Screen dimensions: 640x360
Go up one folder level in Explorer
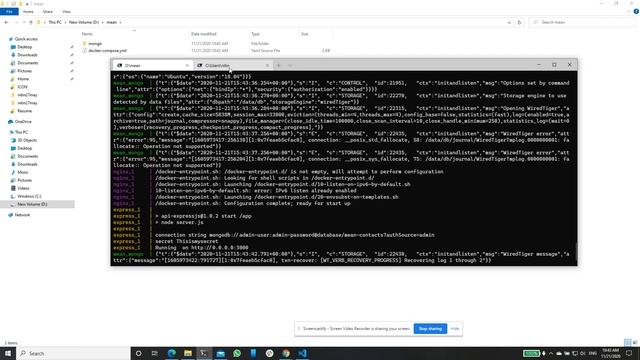click(31, 22)
